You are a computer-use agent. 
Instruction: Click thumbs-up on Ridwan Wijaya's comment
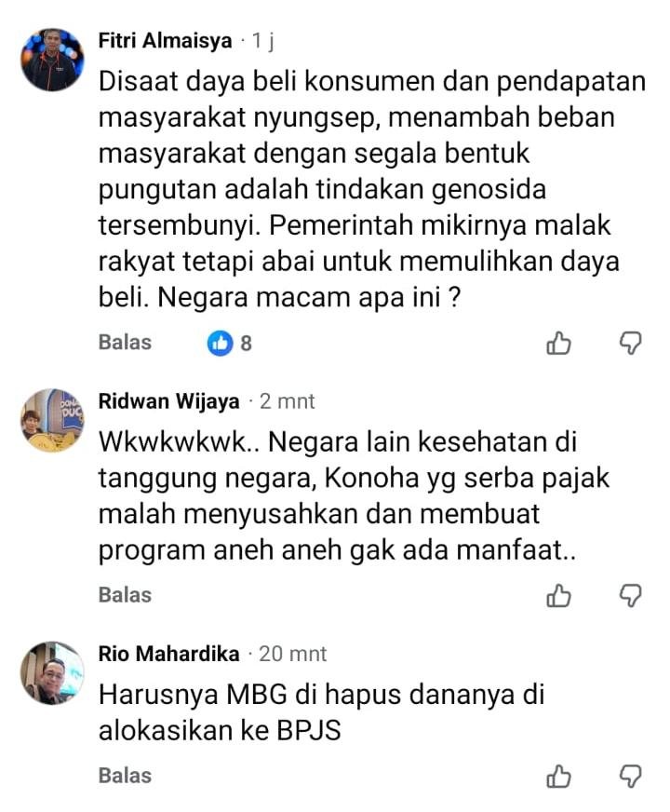point(558,596)
